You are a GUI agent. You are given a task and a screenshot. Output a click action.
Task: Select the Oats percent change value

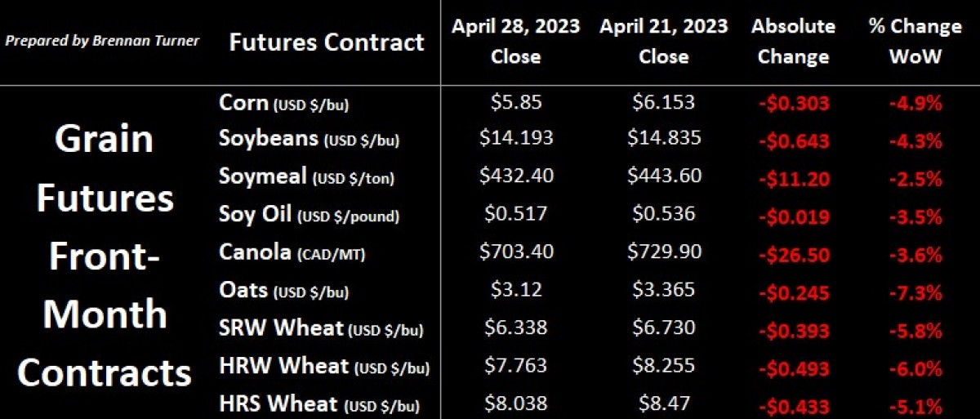click(915, 292)
